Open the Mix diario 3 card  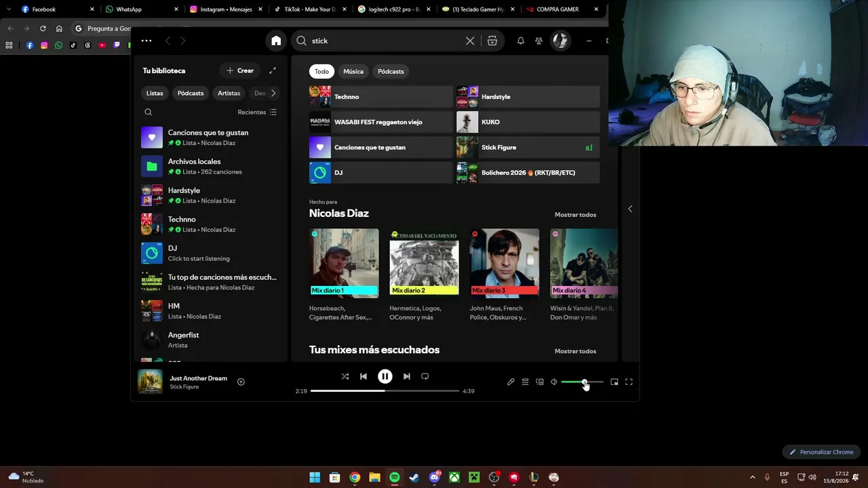(x=505, y=275)
